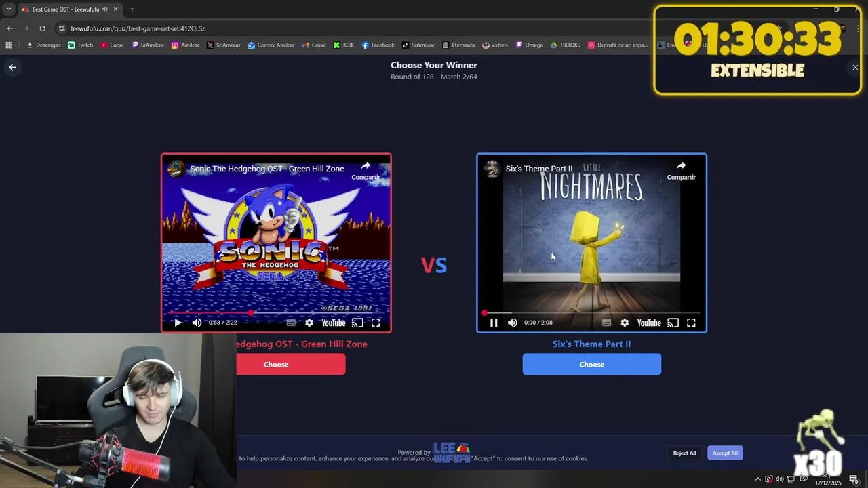868x488 pixels.
Task: Mute the Sonic Green Hill Zone video volume
Action: coord(197,323)
